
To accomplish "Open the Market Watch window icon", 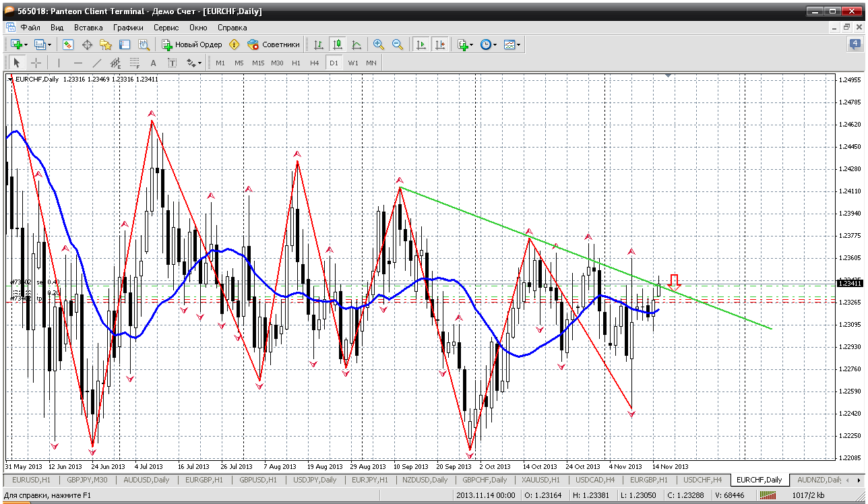I will tap(68, 44).
